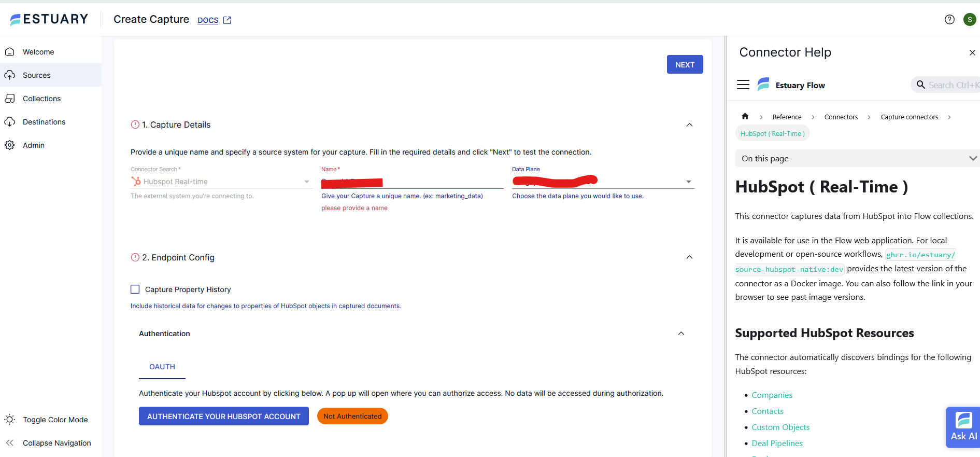Click the Toggle Color Mode label
This screenshot has width=980, height=457.
coord(55,420)
